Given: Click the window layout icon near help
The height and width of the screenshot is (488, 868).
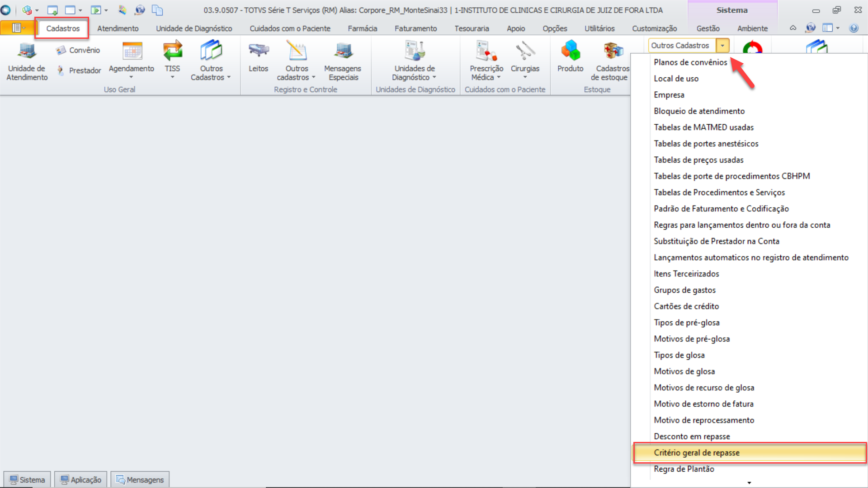Looking at the screenshot, I should click(x=827, y=28).
